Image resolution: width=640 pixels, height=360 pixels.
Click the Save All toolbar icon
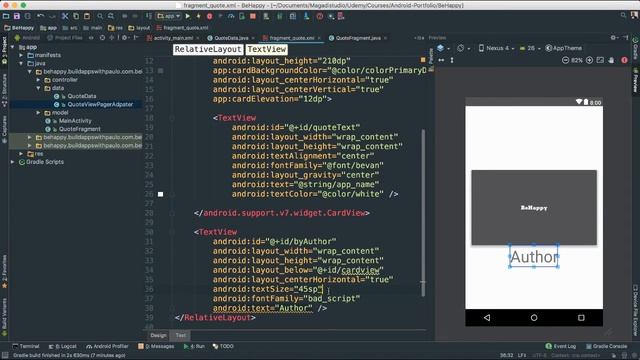click(17, 16)
